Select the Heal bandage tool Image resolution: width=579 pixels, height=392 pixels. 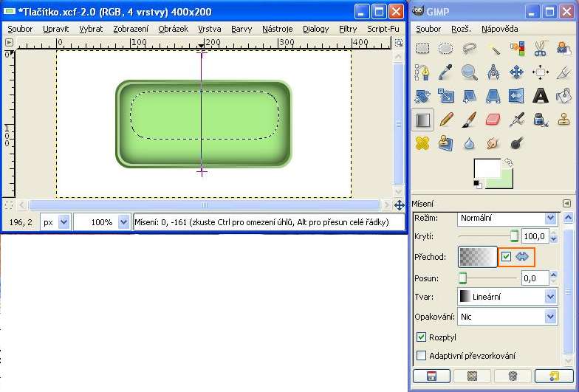point(422,143)
